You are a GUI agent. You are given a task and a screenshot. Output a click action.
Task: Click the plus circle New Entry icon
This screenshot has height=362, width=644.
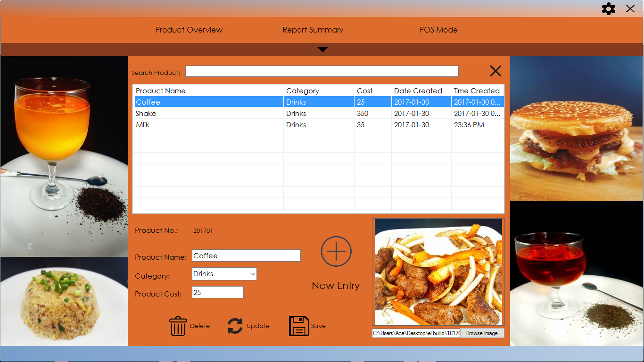tap(336, 252)
